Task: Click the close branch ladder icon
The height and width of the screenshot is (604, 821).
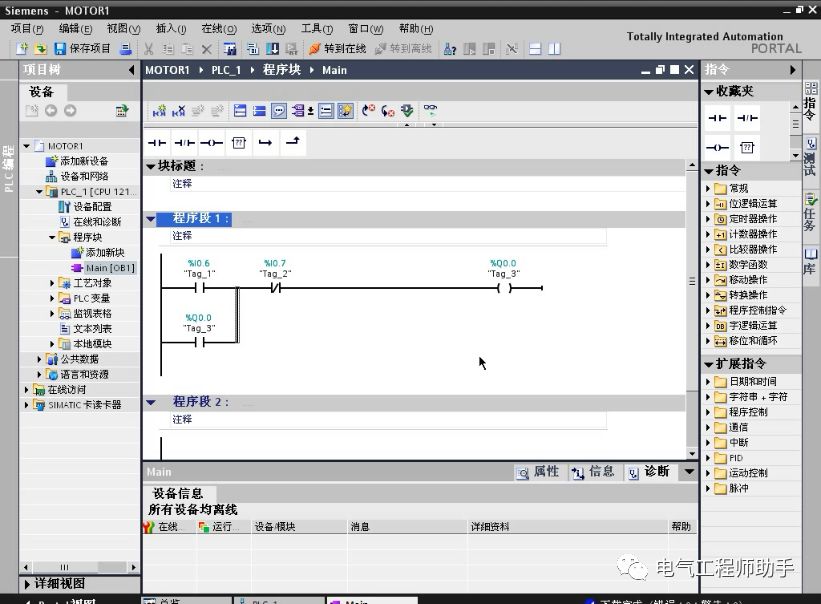Action: [292, 144]
